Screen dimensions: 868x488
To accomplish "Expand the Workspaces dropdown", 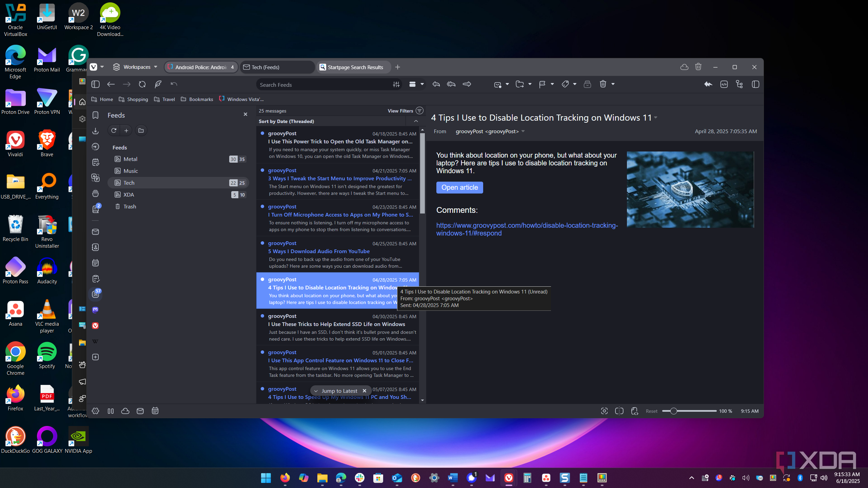I will [136, 67].
